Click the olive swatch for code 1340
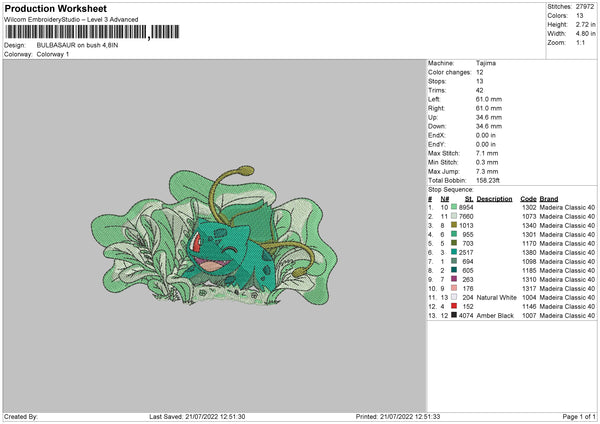The width and height of the screenshot is (600, 424). (x=455, y=225)
